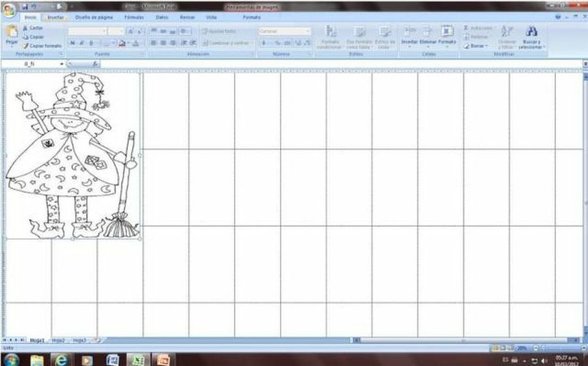Click the fx insert function icon
Screen dimensions: 588x366
pyautogui.click(x=95, y=64)
